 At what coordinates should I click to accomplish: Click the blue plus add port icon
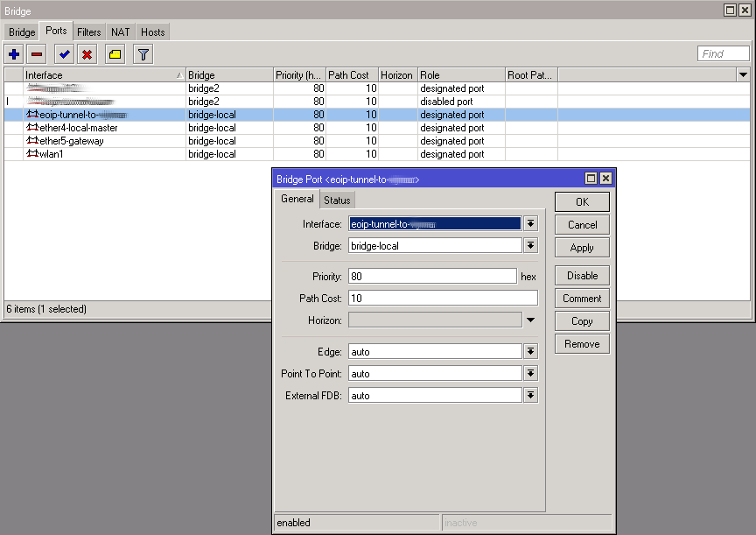click(x=14, y=54)
